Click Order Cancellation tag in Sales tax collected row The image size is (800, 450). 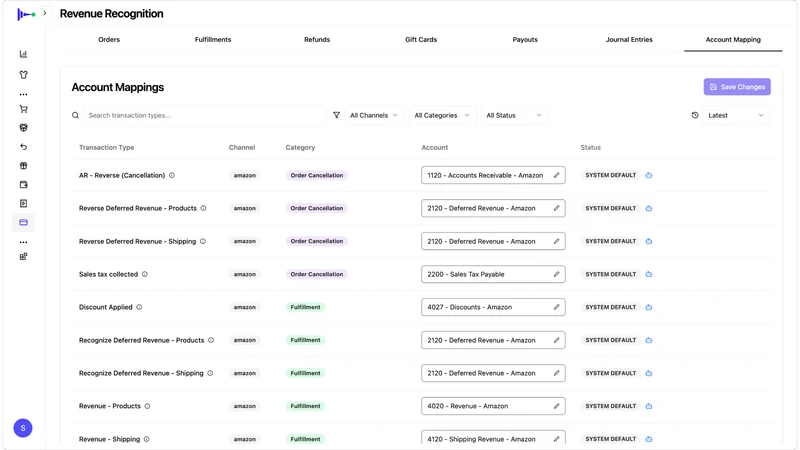317,274
